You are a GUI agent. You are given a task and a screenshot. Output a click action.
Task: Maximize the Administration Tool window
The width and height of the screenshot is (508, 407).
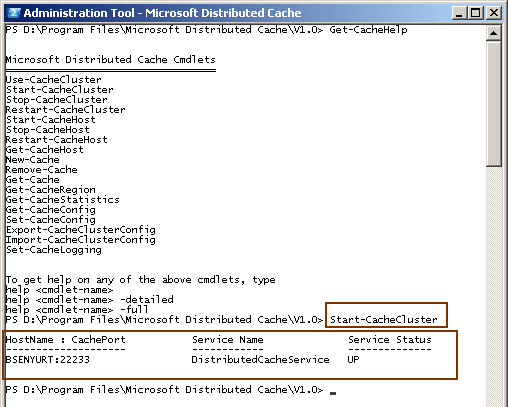point(476,13)
